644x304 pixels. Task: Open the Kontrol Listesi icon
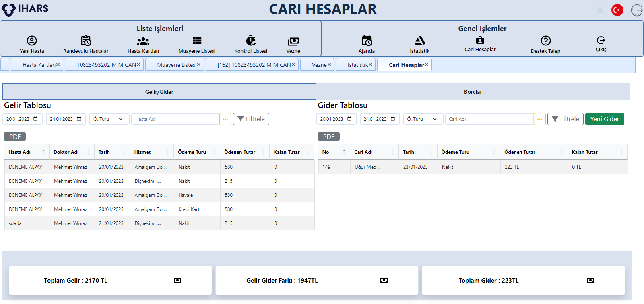[251, 41]
